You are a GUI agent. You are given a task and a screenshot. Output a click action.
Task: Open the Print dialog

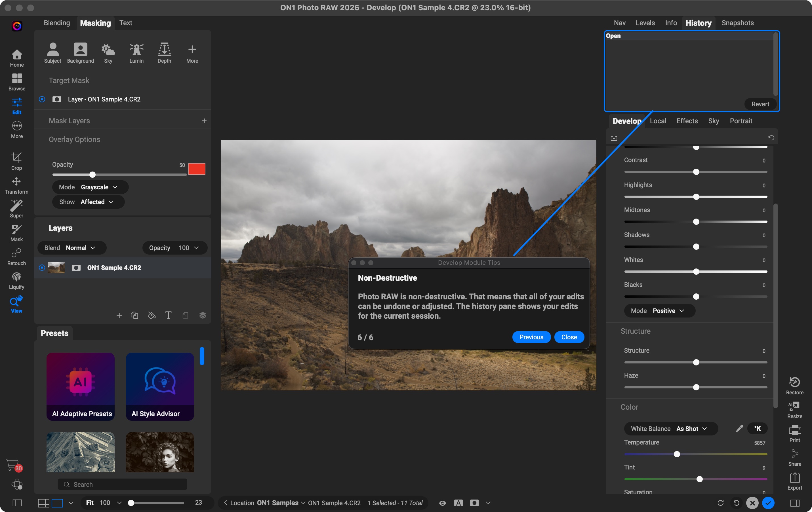794,433
